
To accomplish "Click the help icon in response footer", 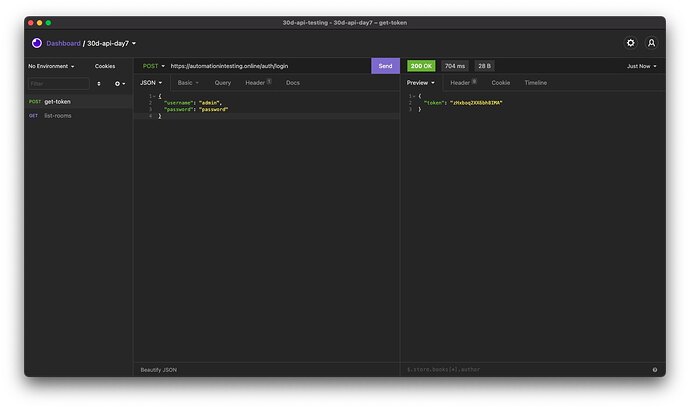I will coord(654,370).
